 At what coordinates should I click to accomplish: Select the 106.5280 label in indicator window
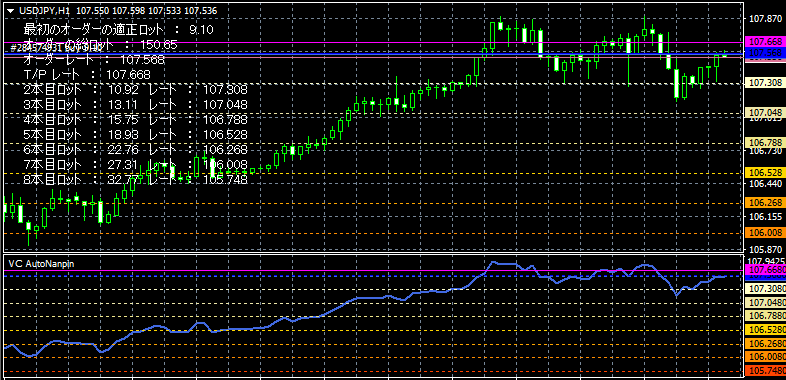(x=766, y=330)
